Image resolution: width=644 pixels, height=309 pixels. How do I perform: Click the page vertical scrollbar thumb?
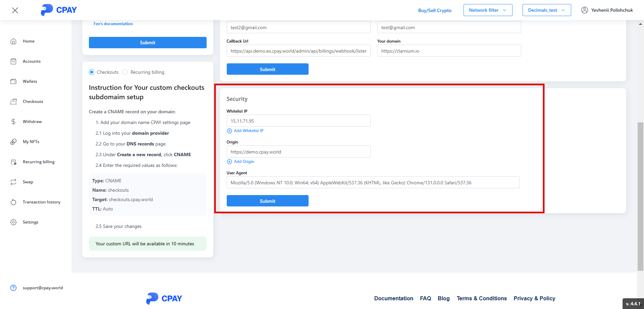(x=640, y=196)
